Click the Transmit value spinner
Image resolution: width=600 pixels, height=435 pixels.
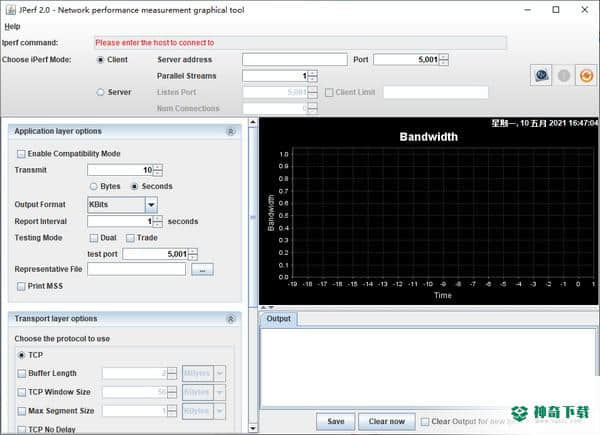[x=125, y=170]
